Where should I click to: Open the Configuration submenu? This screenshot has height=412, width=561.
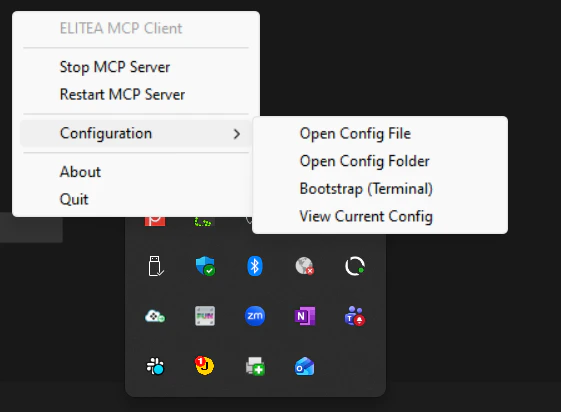click(x=136, y=133)
